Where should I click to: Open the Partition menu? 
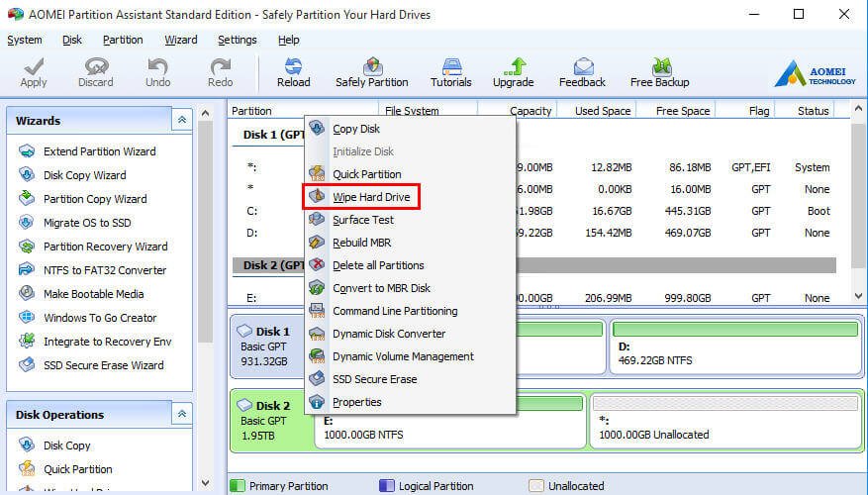(123, 40)
